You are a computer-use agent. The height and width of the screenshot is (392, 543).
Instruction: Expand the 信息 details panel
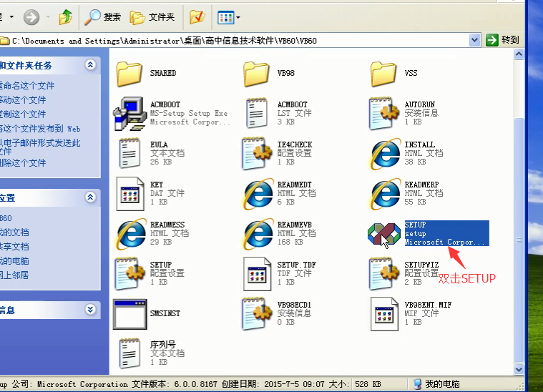coord(90,309)
